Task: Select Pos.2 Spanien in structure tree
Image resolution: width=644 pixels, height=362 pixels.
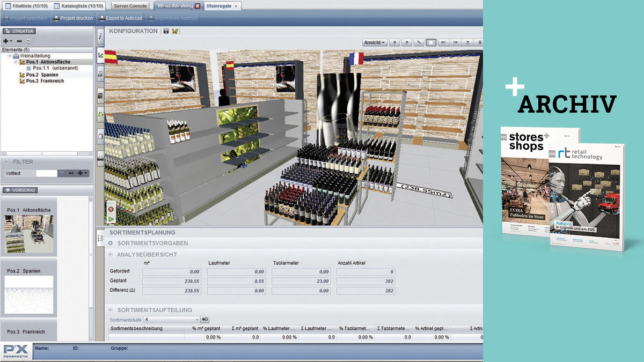Action: point(42,75)
